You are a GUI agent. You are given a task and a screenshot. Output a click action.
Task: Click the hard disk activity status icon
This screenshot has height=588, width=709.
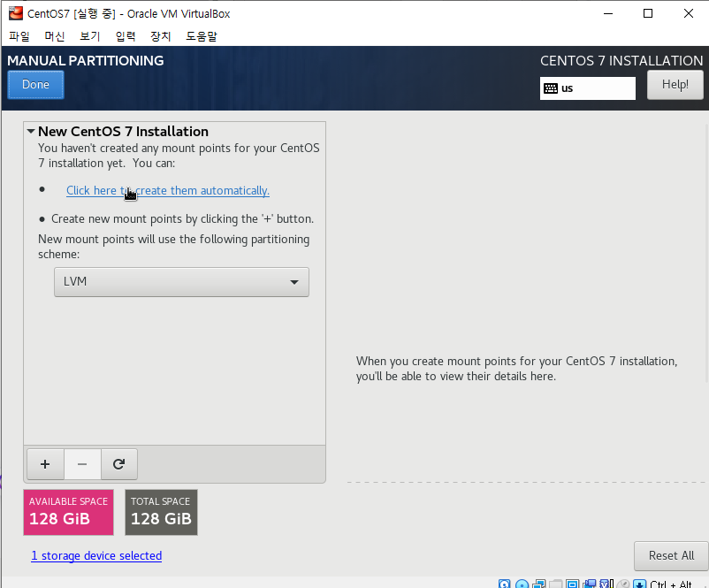504,584
